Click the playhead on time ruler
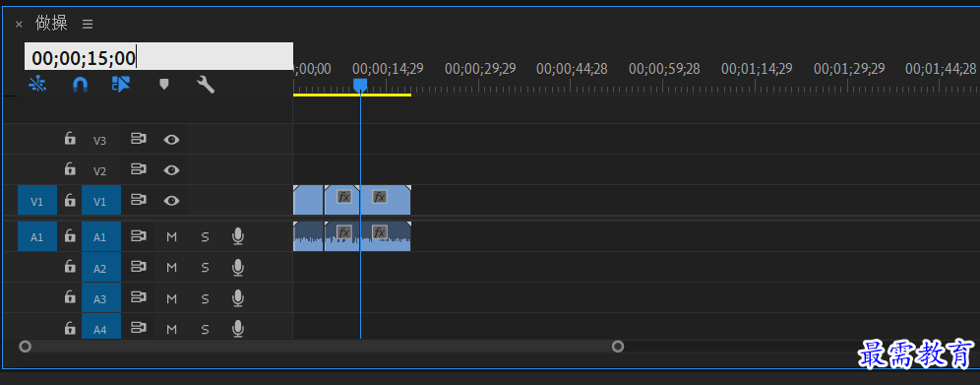 [360, 85]
